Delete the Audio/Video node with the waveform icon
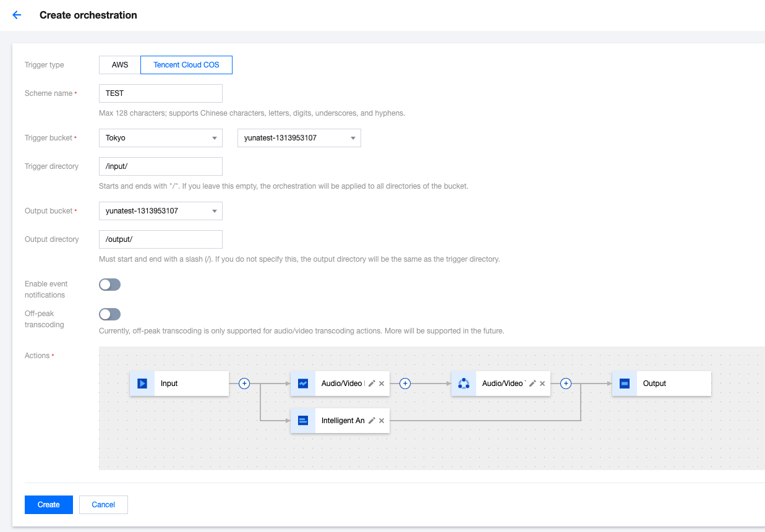Viewport: 765px width, 532px height. click(x=382, y=384)
